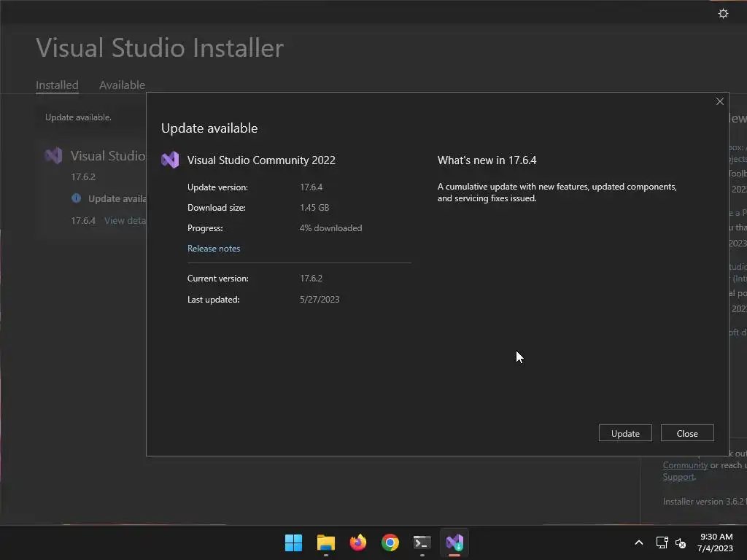
Task: Launch Google Chrome from the taskbar
Action: [x=390, y=542]
